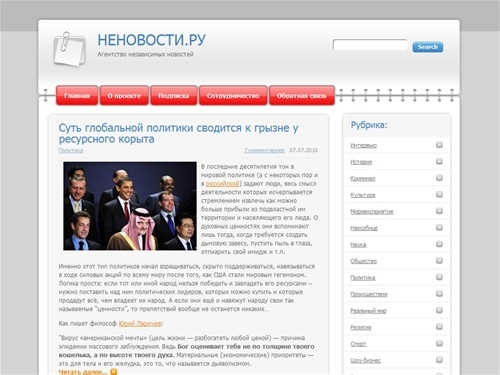
Task: Click the square icon beside Происшествия
Action: (439, 294)
